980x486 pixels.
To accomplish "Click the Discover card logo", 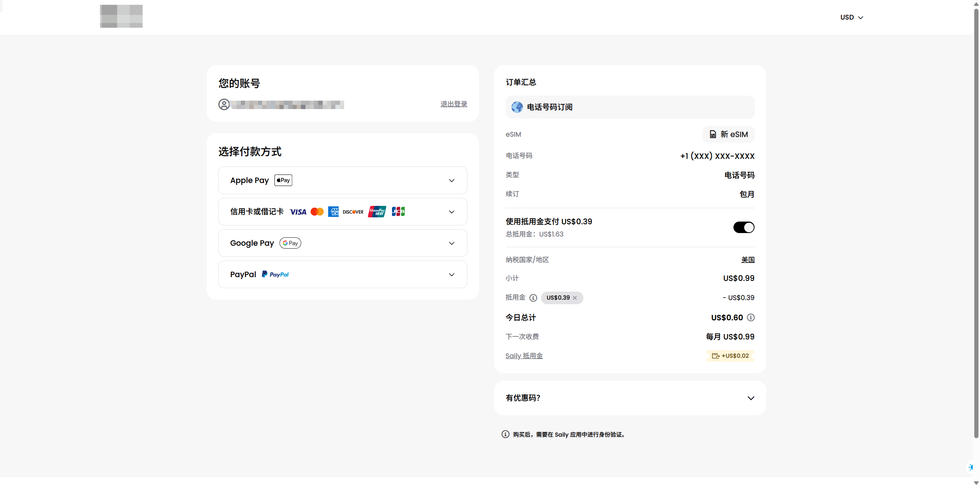I will point(353,212).
